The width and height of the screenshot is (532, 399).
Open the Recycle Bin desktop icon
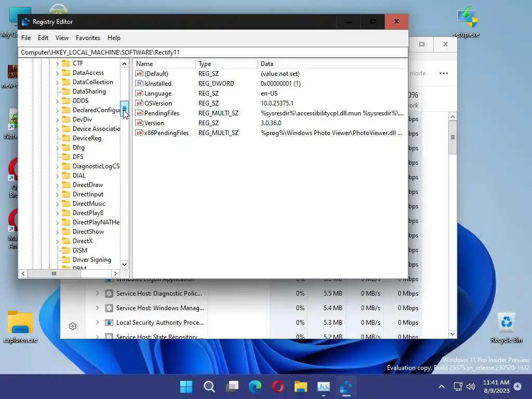pyautogui.click(x=506, y=328)
